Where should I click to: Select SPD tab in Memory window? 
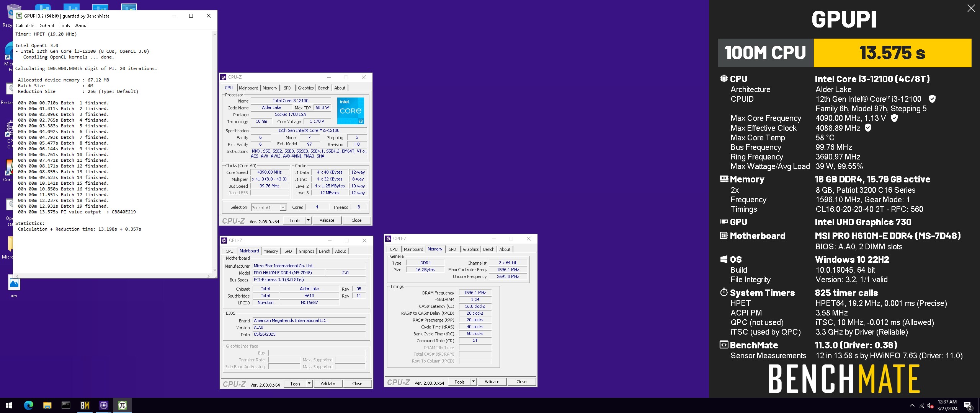pyautogui.click(x=452, y=249)
